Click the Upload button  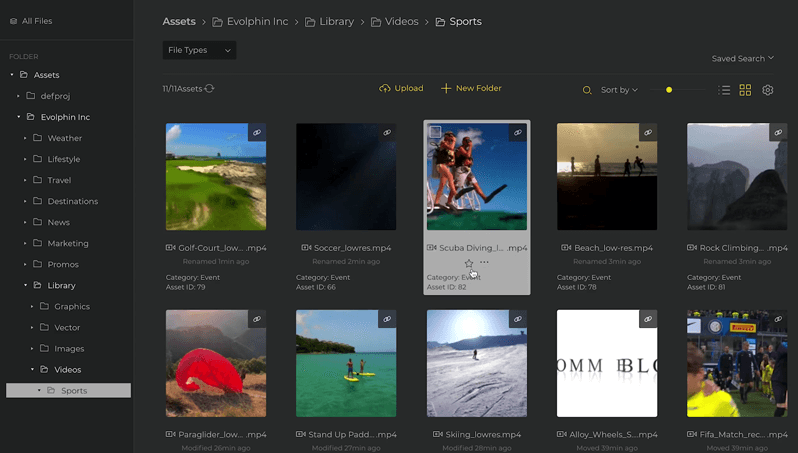401,88
